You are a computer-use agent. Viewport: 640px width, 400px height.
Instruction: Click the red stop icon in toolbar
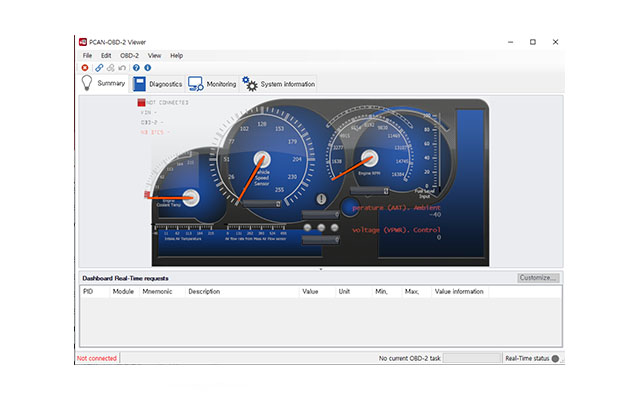pos(85,68)
